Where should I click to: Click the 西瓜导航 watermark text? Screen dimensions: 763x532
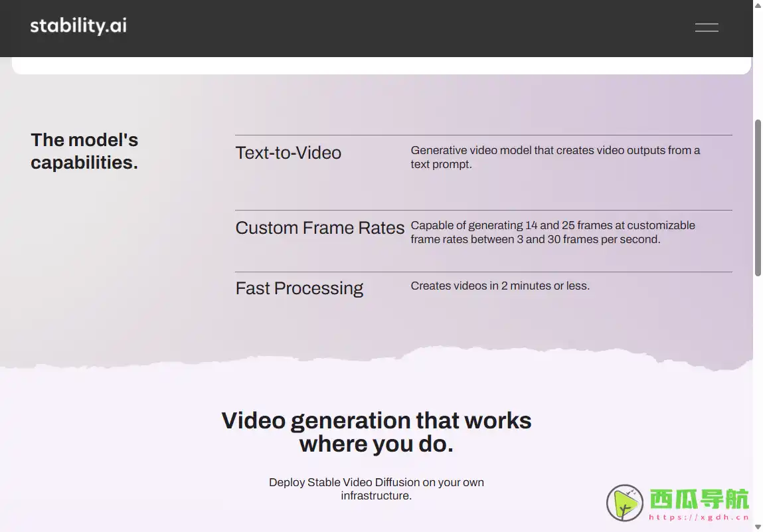(x=699, y=499)
